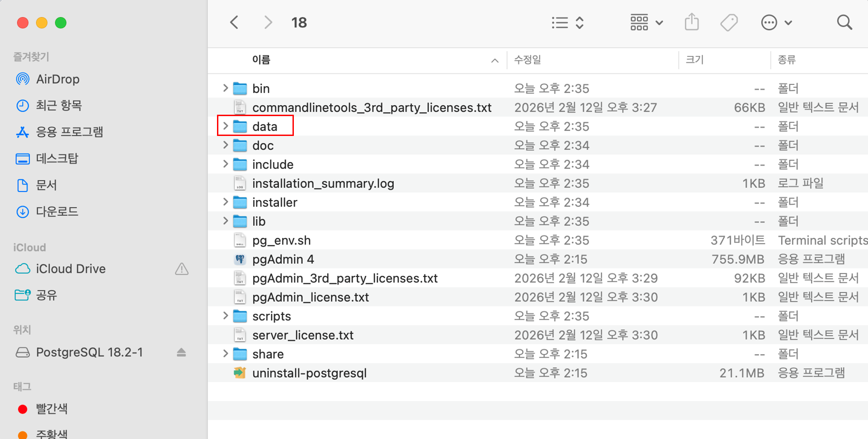Image resolution: width=868 pixels, height=439 pixels.
Task: Click the Terminal scripts kind cell
Action: point(823,240)
